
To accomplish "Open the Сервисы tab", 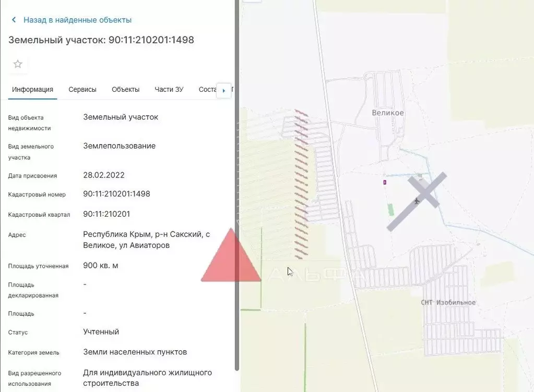I will click(x=82, y=89).
